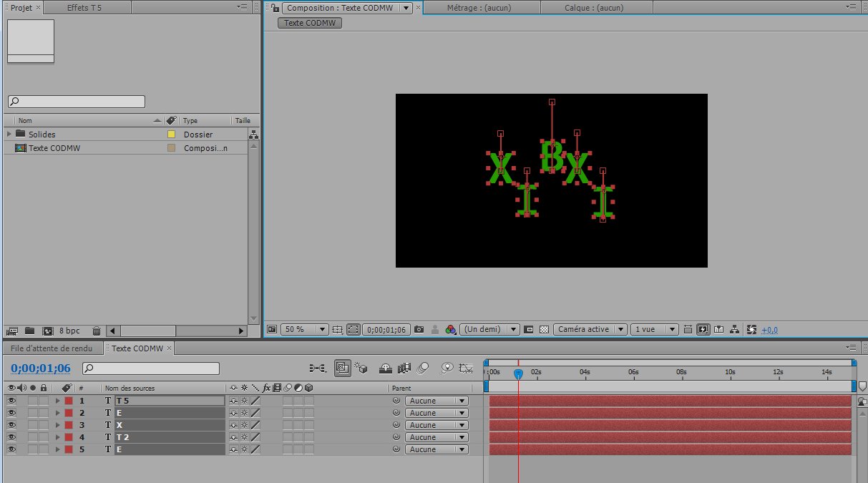Click the blue timeline timecode 0;00;01;06

[x=41, y=368]
